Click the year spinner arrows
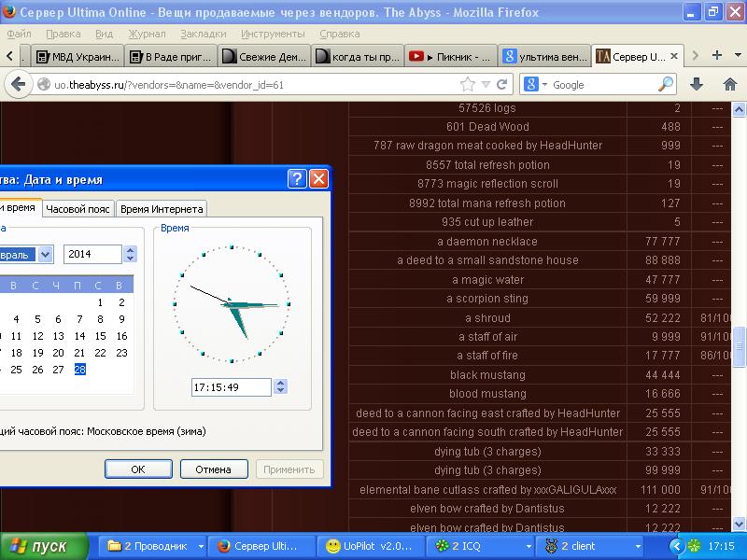Image resolution: width=747 pixels, height=560 pixels. coord(130,254)
